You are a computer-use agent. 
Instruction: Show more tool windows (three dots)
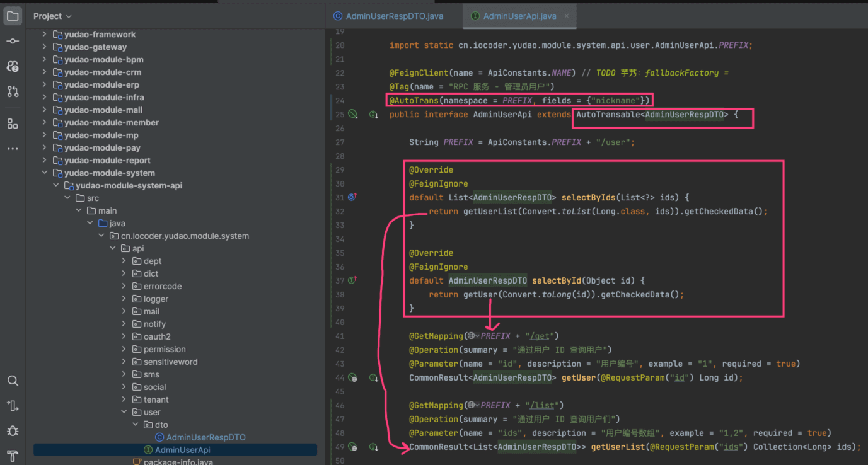13,149
